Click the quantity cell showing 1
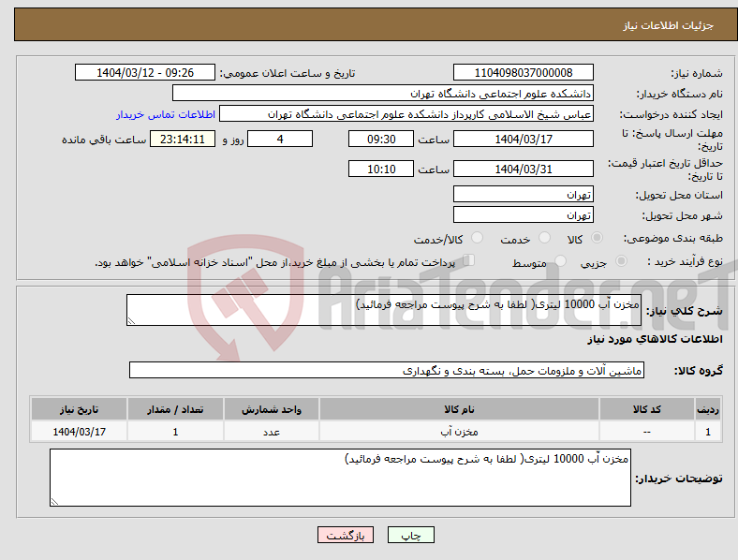The image size is (738, 560). coord(175,431)
